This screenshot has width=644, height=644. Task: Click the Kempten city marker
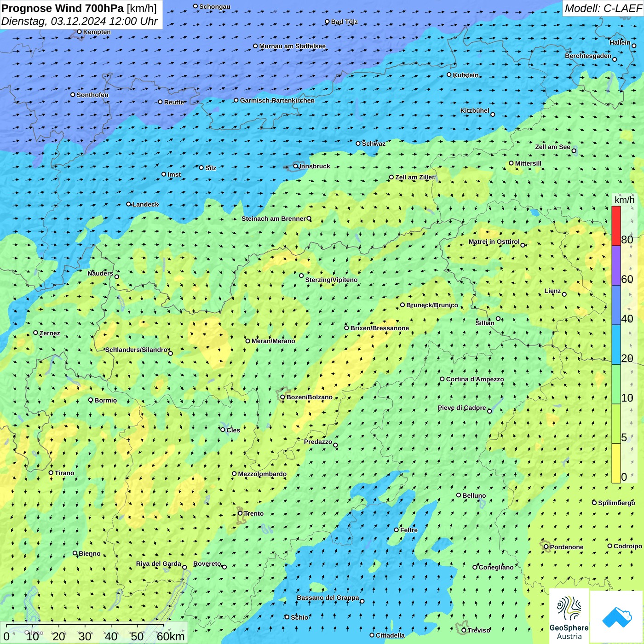click(79, 32)
